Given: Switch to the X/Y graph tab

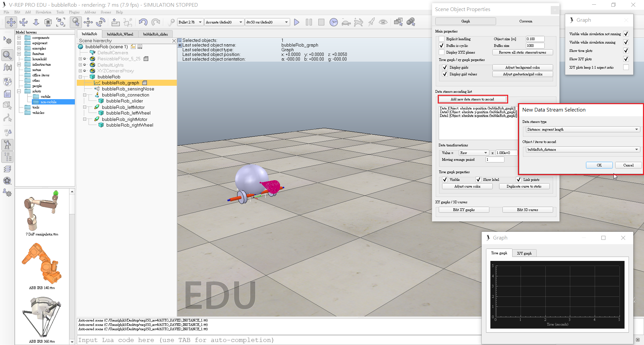Looking at the screenshot, I should click(524, 253).
